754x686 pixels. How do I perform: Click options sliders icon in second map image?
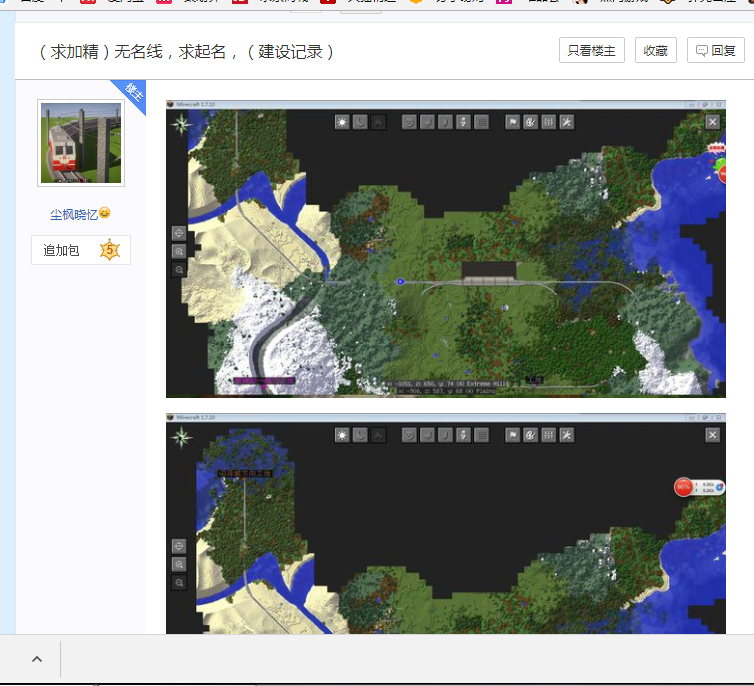tap(549, 436)
